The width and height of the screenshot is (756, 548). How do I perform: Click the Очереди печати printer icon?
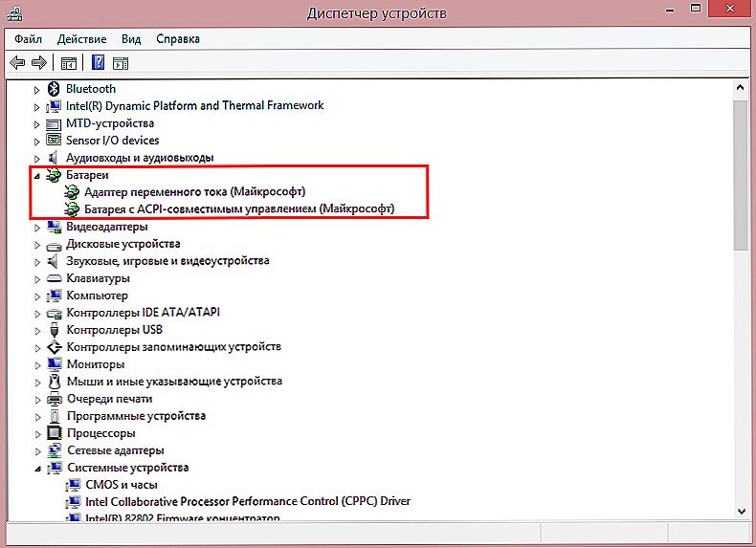point(55,399)
